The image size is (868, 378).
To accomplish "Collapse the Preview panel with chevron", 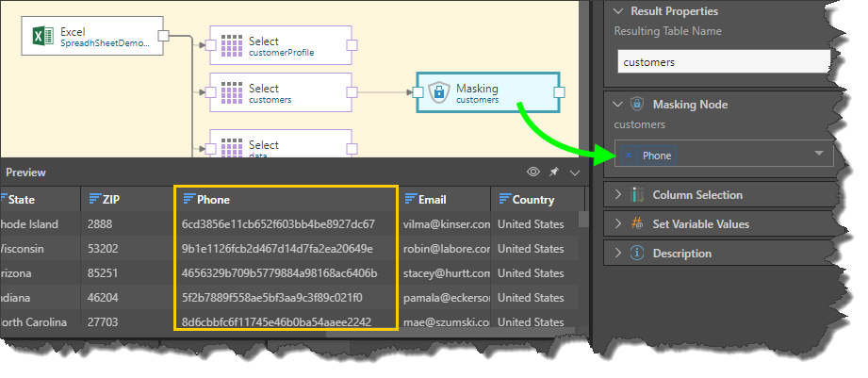I will (x=574, y=173).
